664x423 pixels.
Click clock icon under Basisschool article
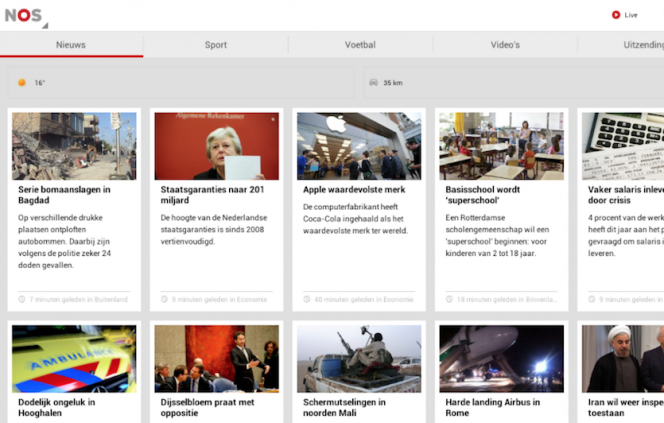[450, 299]
